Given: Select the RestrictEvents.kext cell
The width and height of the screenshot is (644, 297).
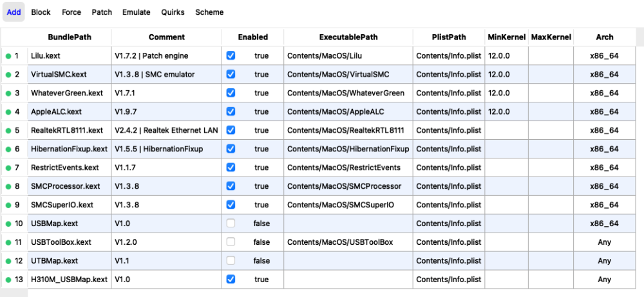Looking at the screenshot, I should click(x=70, y=168).
